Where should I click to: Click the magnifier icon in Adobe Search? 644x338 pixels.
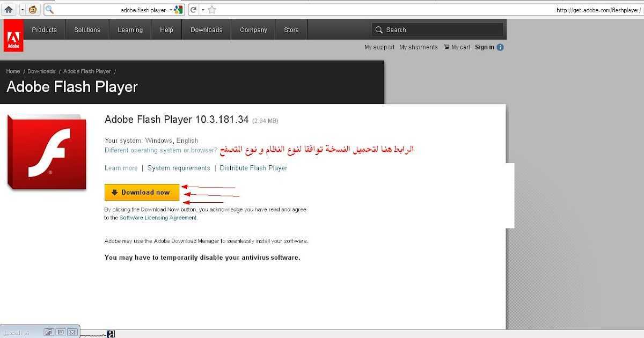(x=379, y=30)
